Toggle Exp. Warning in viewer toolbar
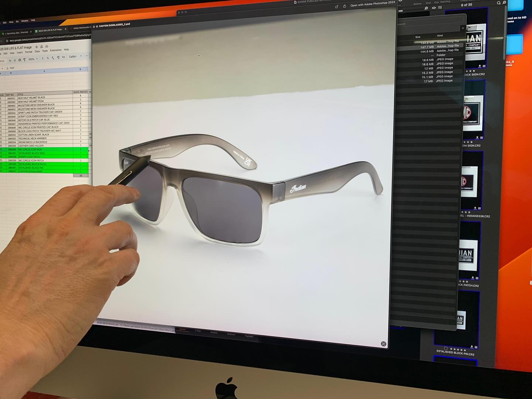This screenshot has height=399, width=532. (442, 2)
